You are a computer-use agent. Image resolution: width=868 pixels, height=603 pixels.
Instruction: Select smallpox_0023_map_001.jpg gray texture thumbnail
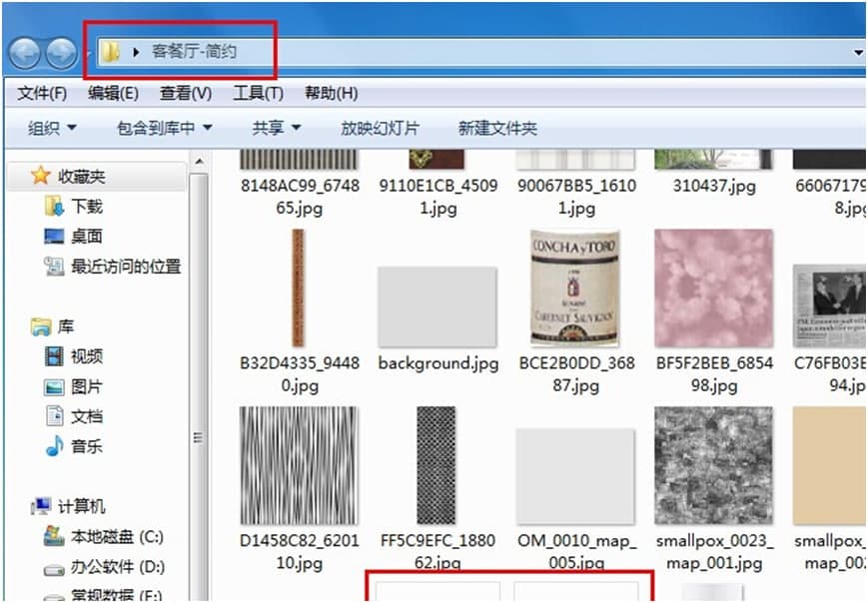click(713, 466)
